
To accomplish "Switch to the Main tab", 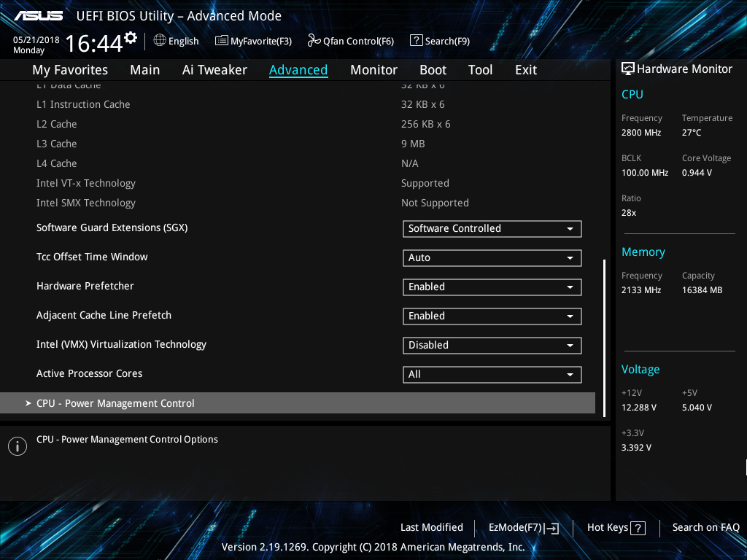I will click(x=145, y=70).
